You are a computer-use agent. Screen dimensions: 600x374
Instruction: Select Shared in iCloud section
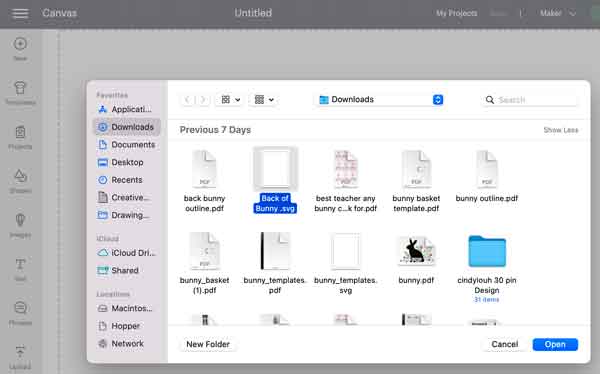click(x=127, y=271)
